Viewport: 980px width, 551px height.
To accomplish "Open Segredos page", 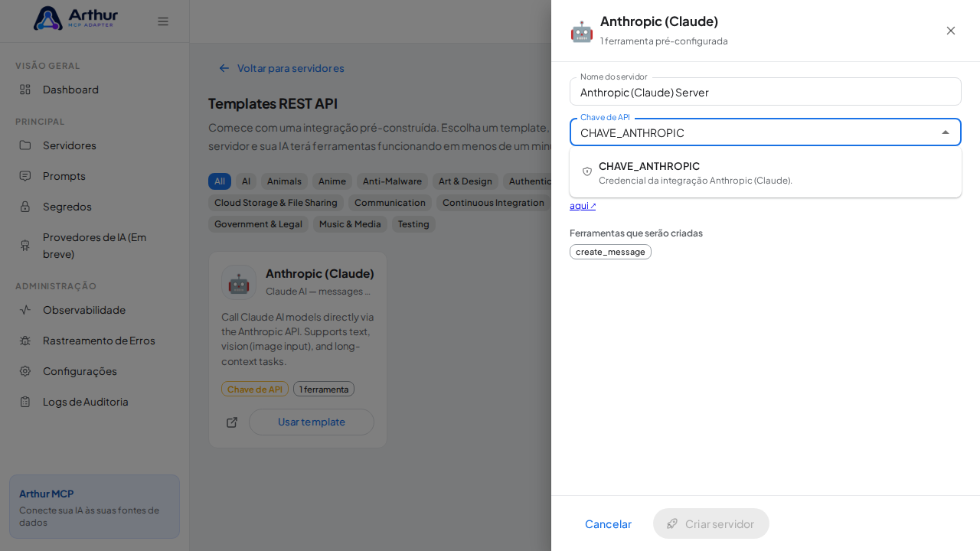I will pos(67,207).
